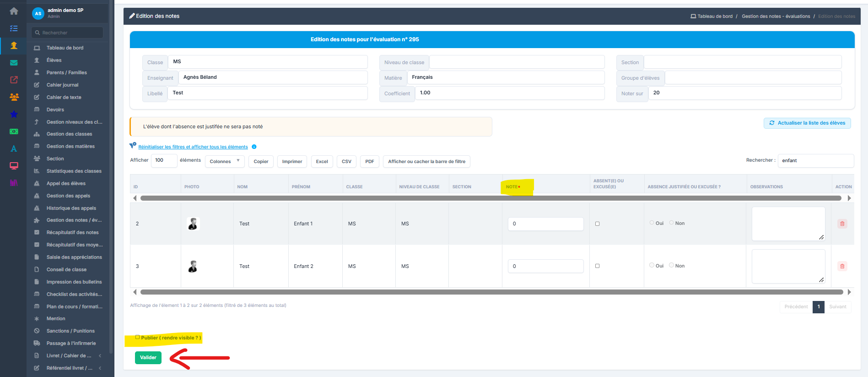The width and height of the screenshot is (868, 377).
Task: Click the horizontal scrollbar below table
Action: click(x=491, y=292)
